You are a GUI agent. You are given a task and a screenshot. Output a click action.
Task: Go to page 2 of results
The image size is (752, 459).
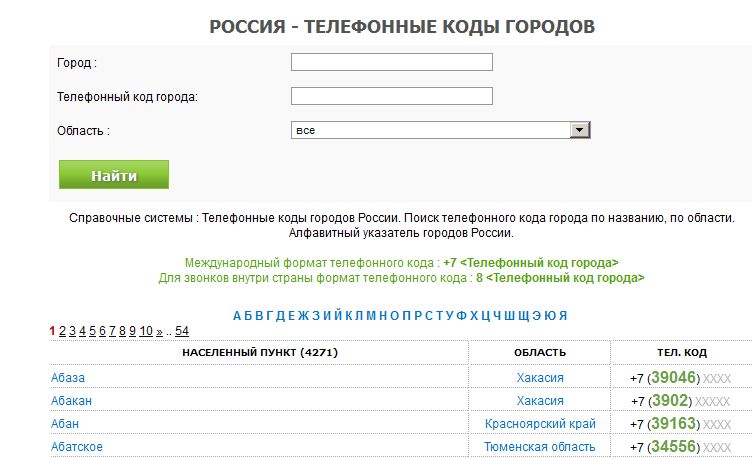62,331
